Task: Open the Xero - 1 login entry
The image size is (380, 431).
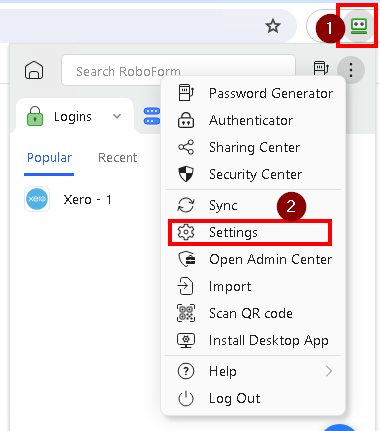Action: (x=87, y=199)
